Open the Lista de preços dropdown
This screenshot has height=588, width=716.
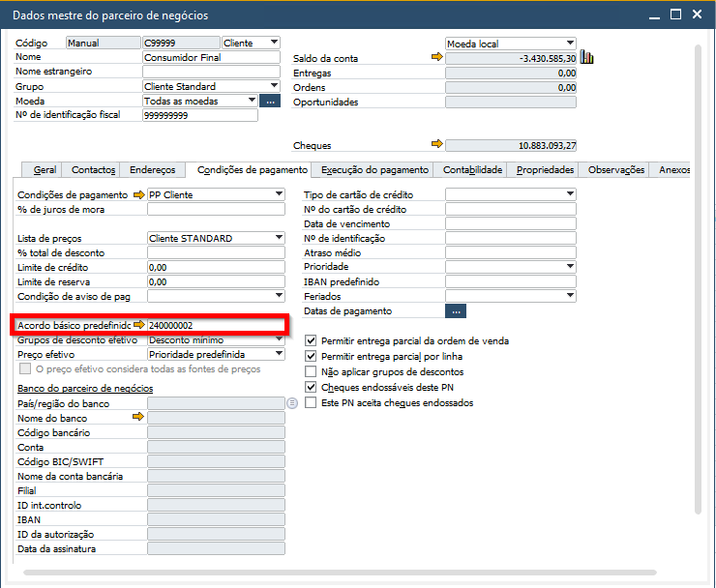pyautogui.click(x=280, y=238)
